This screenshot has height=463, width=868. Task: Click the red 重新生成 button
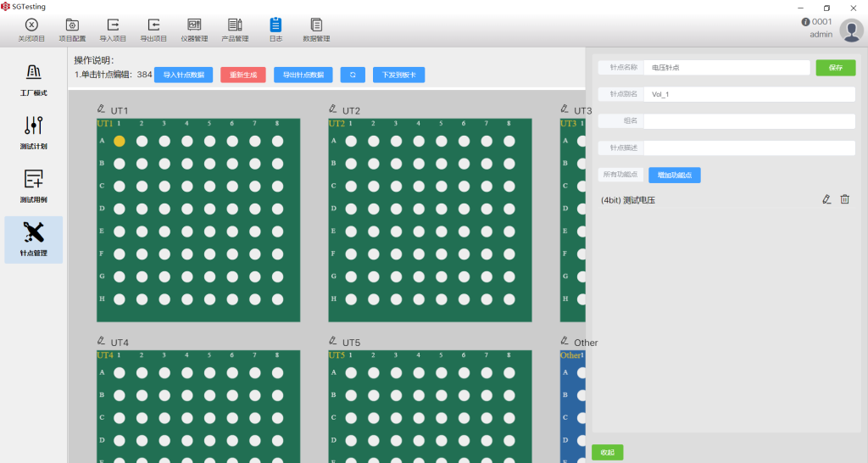(x=243, y=75)
